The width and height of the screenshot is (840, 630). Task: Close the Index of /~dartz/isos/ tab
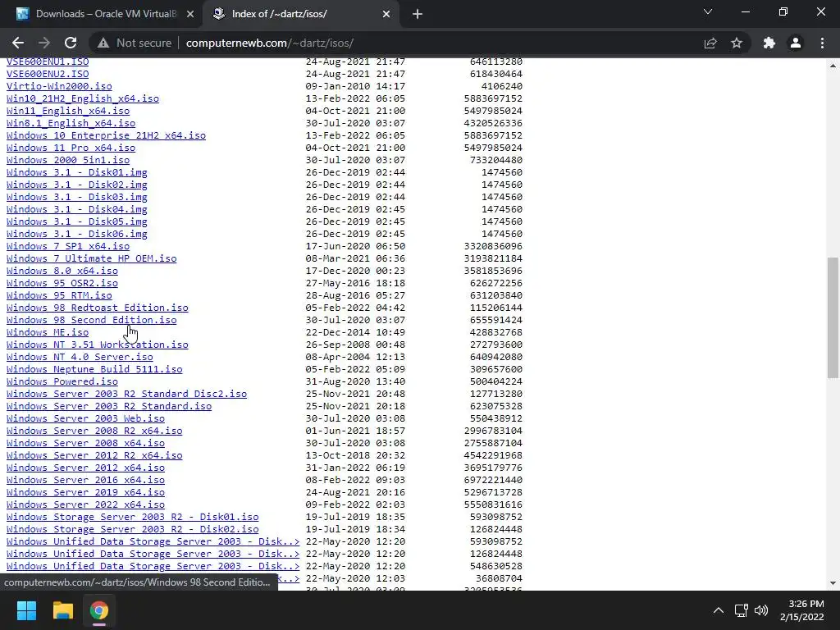tap(386, 14)
